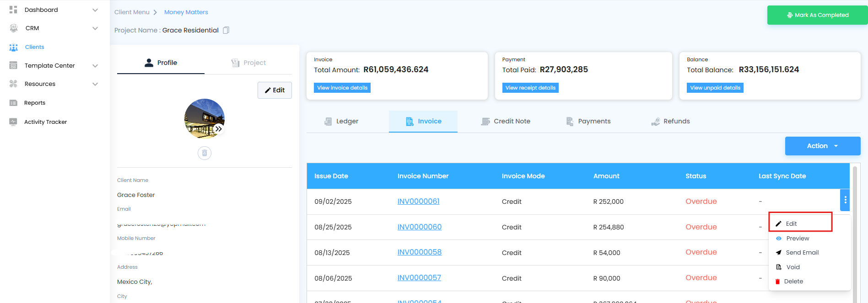Screen dimensions: 868x303
Task: Choose the red Delete trash icon
Action: 777,282
